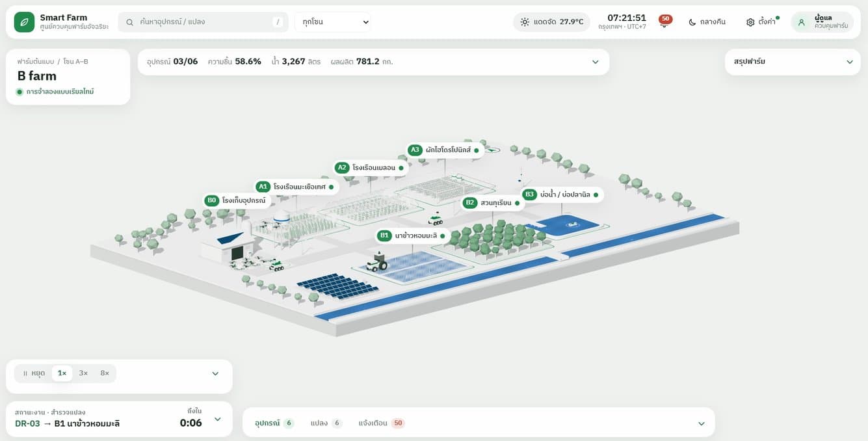Click the tractor in the rice field
The height and width of the screenshot is (441, 868).
point(376,262)
